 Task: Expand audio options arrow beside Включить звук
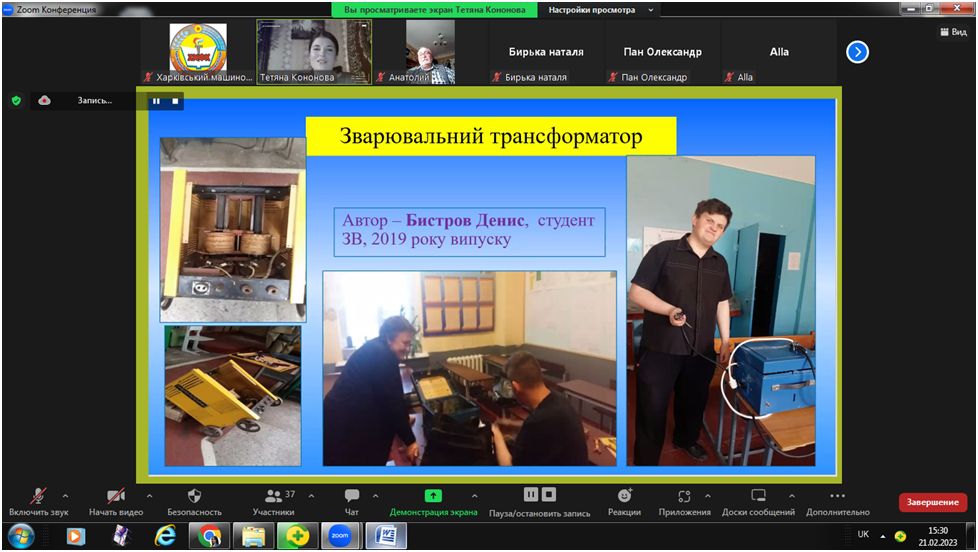[x=65, y=496]
